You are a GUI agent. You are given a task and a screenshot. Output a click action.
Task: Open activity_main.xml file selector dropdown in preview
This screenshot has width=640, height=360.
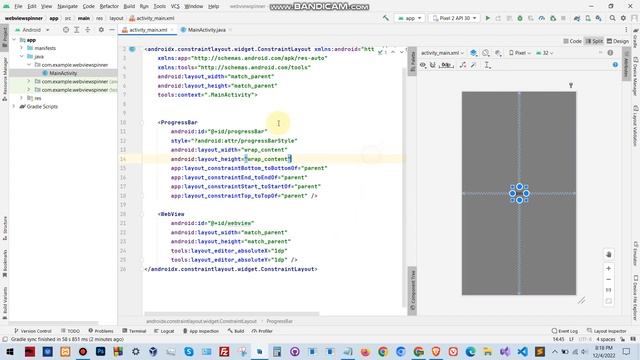point(442,53)
